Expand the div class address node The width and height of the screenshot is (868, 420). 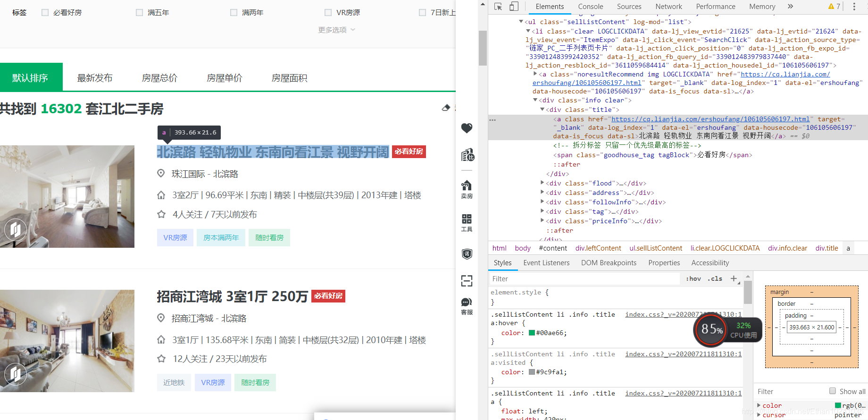click(542, 193)
